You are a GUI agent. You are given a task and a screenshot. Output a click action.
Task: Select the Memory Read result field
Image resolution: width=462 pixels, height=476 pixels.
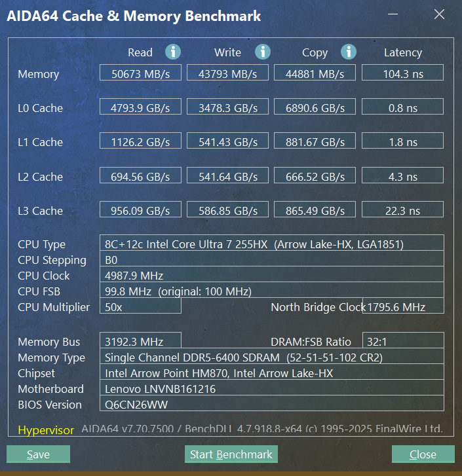[x=140, y=73]
